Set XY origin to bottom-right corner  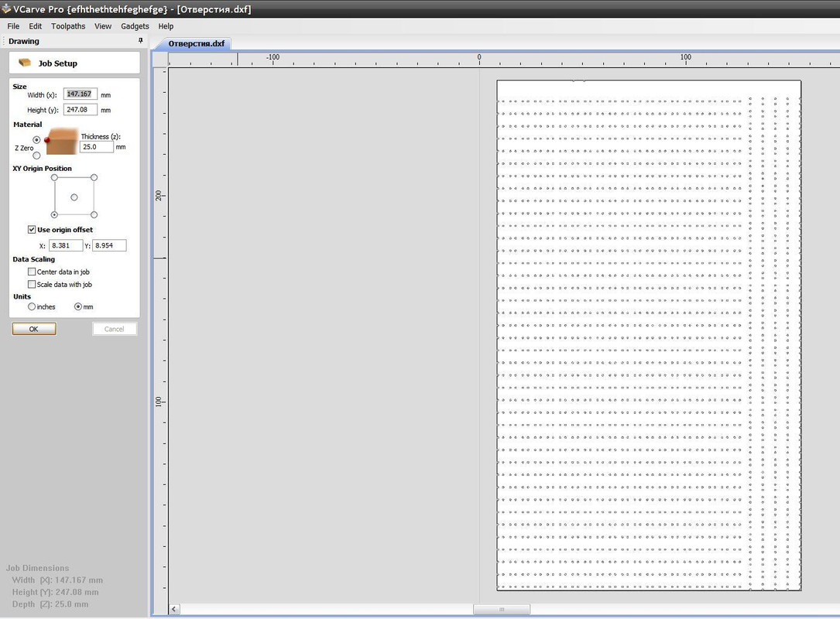(94, 215)
